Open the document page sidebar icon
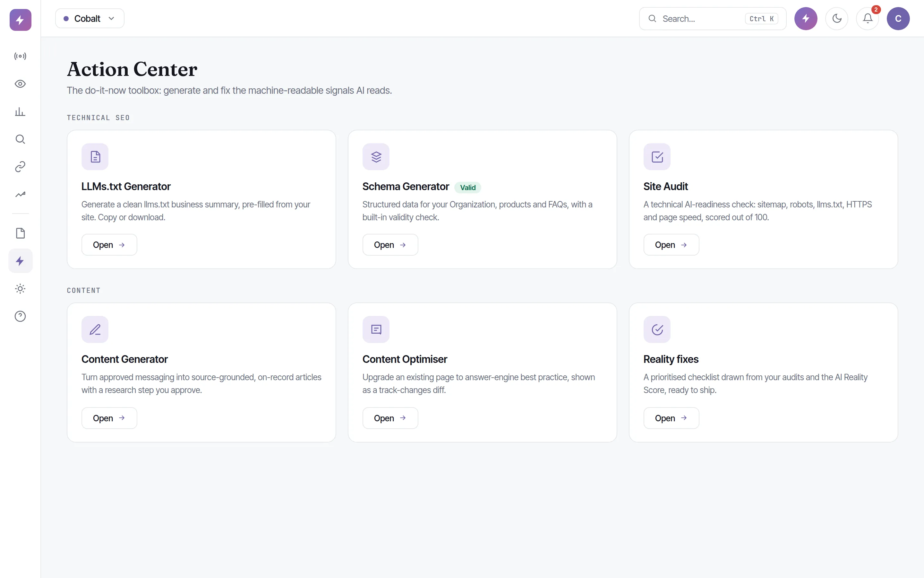The height and width of the screenshot is (578, 924). 20,233
